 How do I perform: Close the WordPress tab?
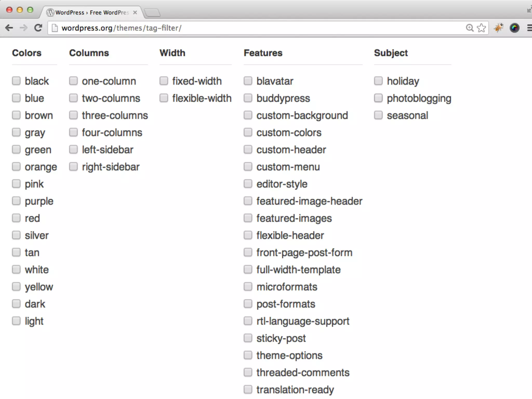135,12
